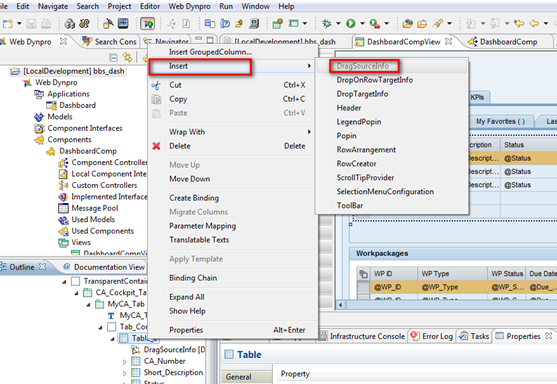Collapse the MyCA_Tab outline node

(x=88, y=305)
